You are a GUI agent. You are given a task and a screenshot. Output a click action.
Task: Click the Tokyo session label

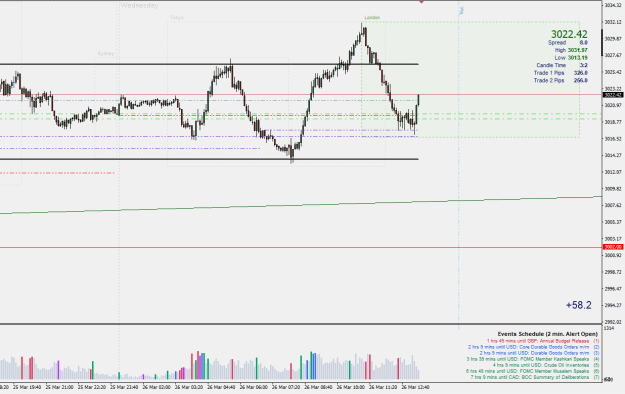coord(177,18)
